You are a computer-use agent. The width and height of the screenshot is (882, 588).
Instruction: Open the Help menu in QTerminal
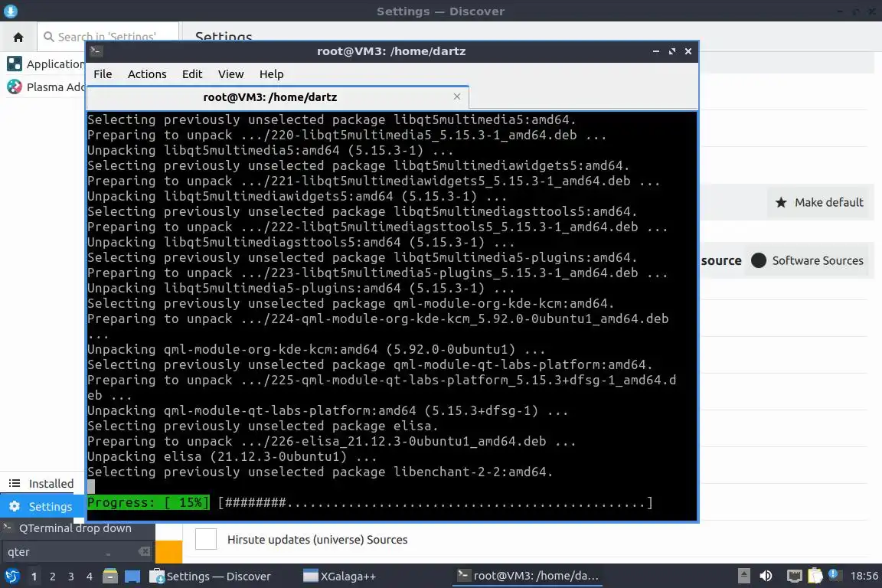[271, 74]
